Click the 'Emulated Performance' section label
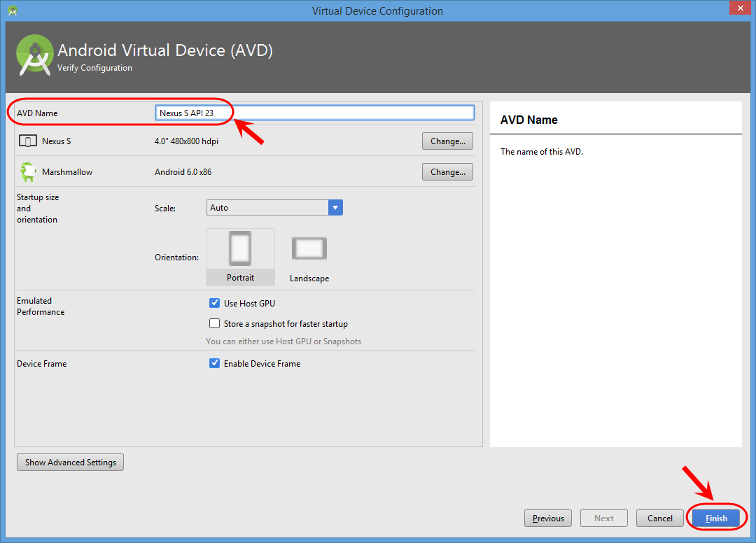This screenshot has width=756, height=543. (41, 306)
